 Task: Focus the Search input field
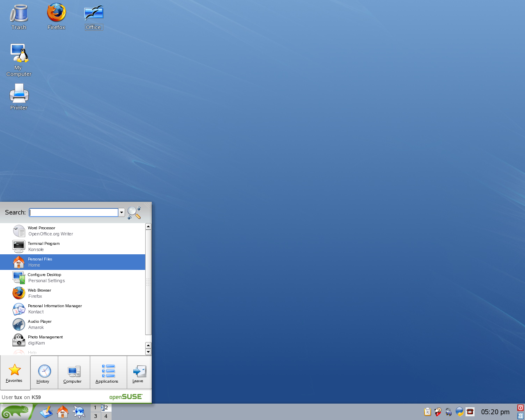pyautogui.click(x=74, y=212)
